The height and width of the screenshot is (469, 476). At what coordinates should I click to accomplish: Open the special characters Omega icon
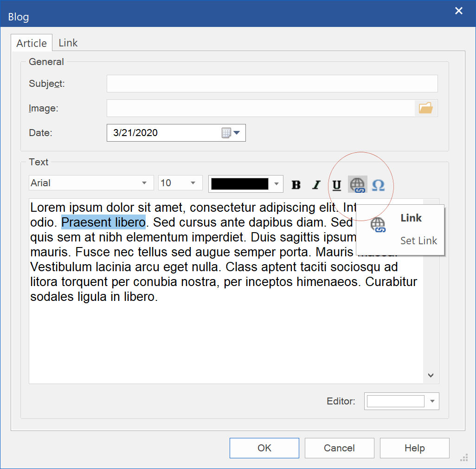(378, 184)
